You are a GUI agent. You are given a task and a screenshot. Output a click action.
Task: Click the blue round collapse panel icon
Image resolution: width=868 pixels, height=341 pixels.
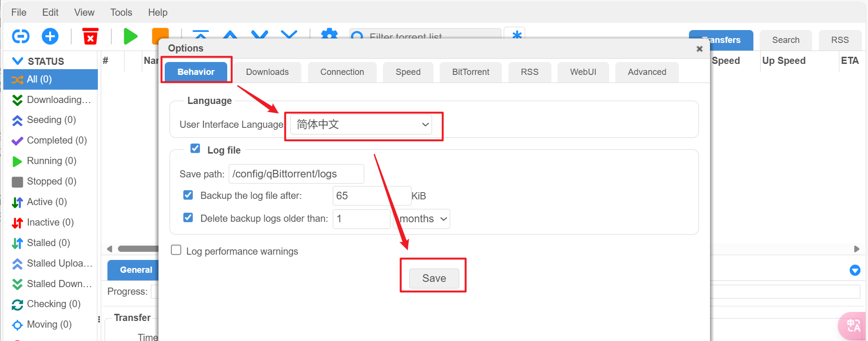(x=855, y=270)
